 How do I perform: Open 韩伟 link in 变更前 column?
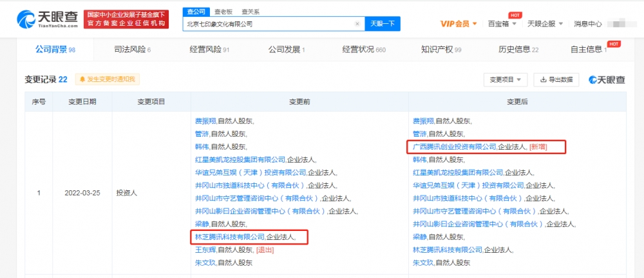coord(202,146)
